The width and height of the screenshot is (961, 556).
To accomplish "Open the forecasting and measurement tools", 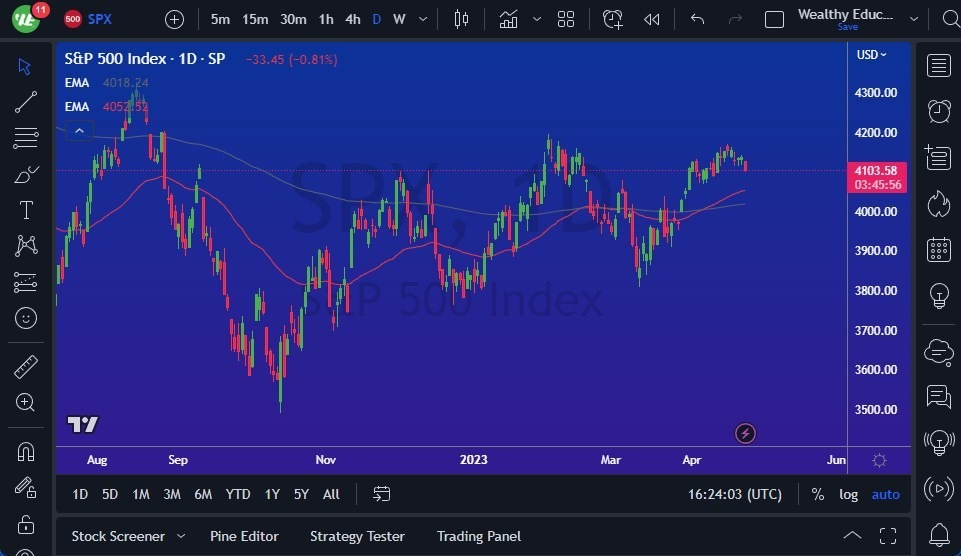I will [x=26, y=282].
